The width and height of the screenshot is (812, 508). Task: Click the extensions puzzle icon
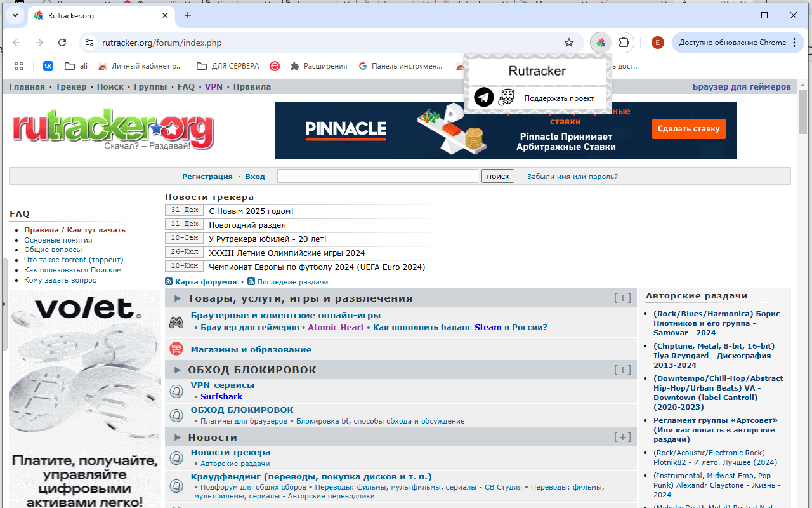tap(624, 43)
